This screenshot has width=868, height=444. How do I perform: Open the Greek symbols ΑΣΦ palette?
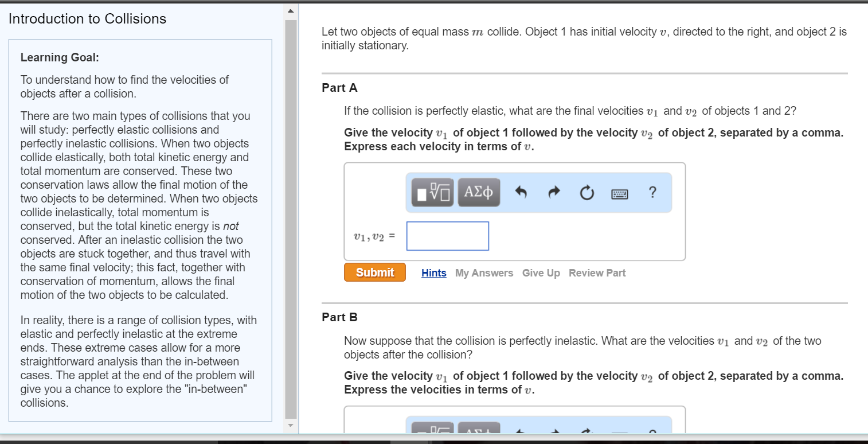click(479, 192)
